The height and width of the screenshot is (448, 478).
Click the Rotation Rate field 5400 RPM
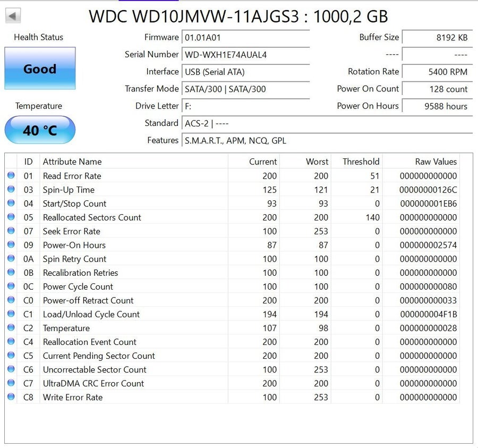[x=437, y=72]
